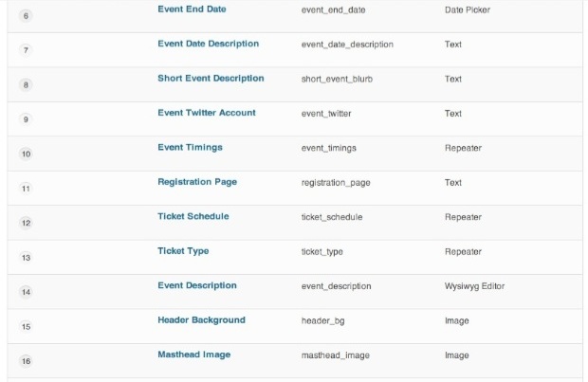Screen dimensions: 588x382
Task: Select the short_event_blurb field name text
Action: pos(337,79)
